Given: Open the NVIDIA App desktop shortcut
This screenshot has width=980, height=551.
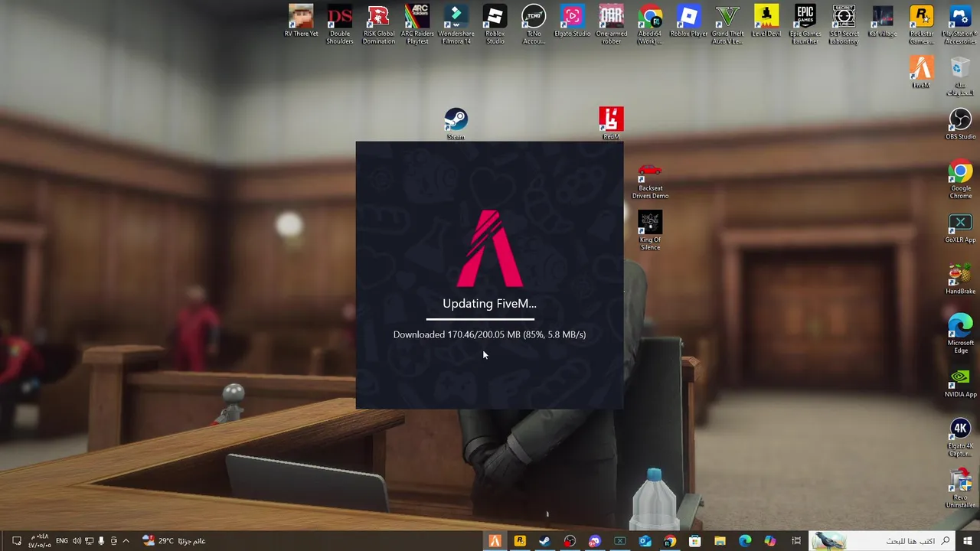Looking at the screenshot, I should [960, 383].
